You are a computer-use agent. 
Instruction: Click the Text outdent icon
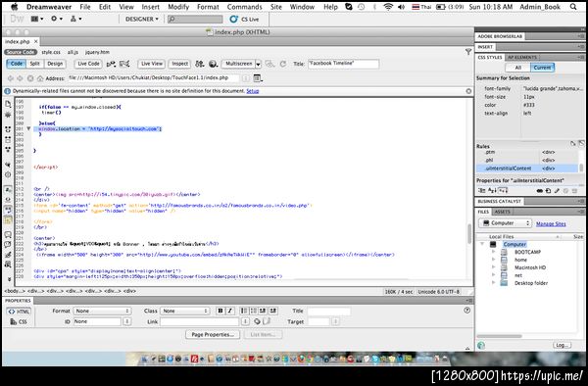(263, 311)
